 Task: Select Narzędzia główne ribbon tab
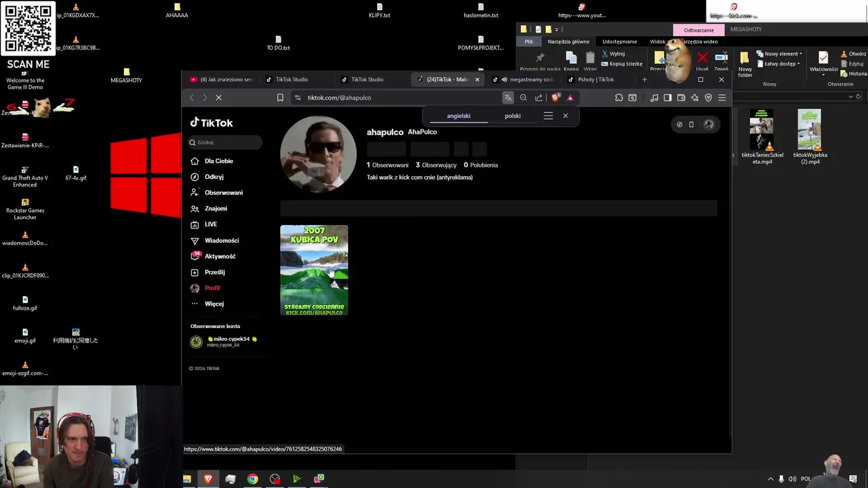point(568,41)
